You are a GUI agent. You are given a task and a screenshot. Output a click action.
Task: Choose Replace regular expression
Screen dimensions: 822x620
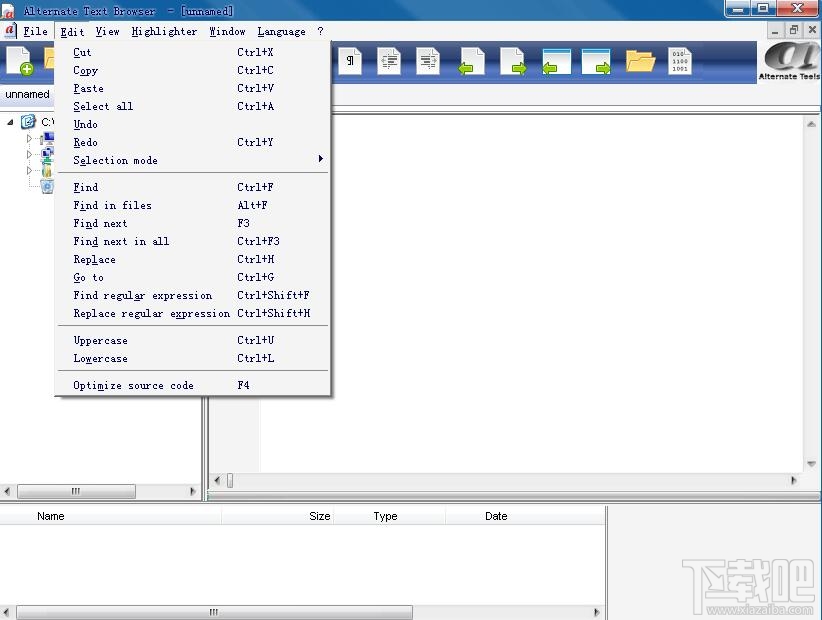tap(193, 313)
